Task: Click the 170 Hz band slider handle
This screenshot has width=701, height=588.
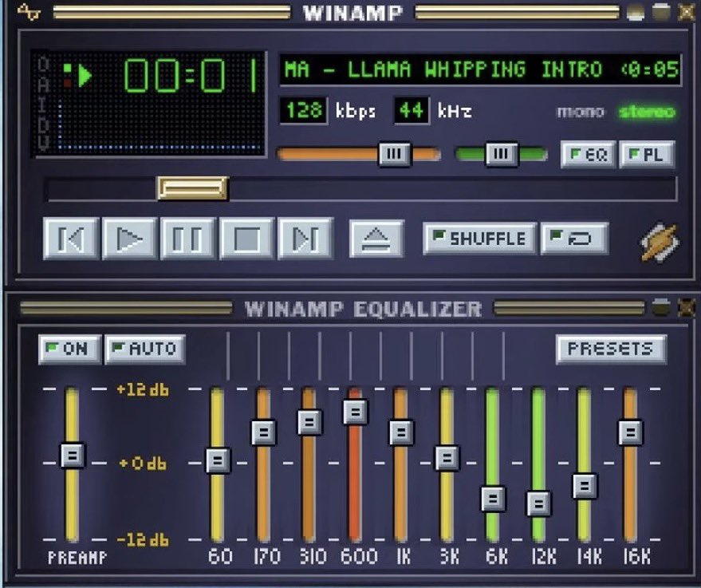Action: (264, 432)
